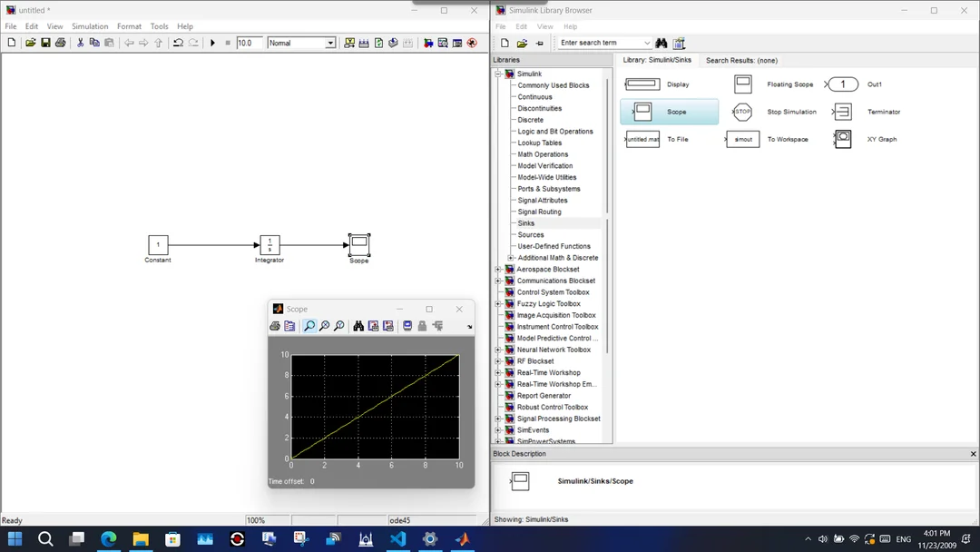Toggle the Zoom tool in the Scope toolbar
This screenshot has width=980, height=552.
coord(309,326)
